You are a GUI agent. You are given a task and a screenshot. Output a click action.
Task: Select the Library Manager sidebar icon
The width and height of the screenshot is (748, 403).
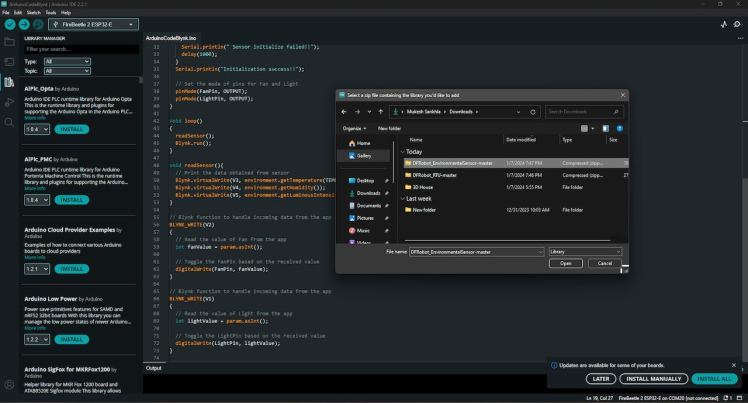click(9, 82)
